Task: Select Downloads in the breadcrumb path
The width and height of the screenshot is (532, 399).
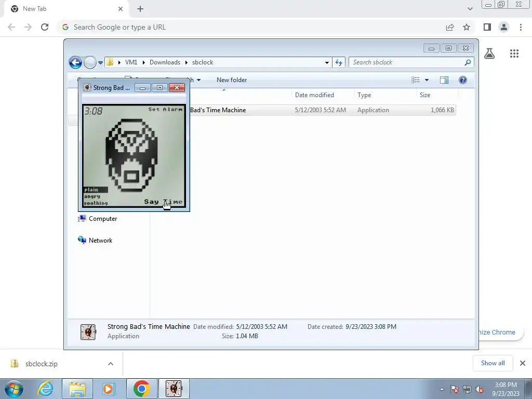Action: (165, 62)
